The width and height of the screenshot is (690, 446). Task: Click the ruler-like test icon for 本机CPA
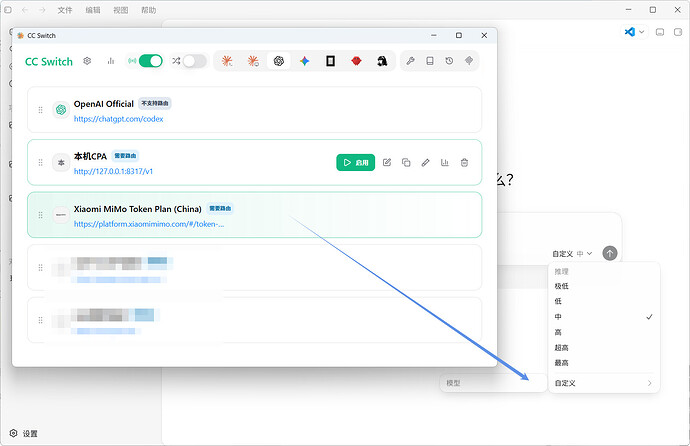(426, 162)
